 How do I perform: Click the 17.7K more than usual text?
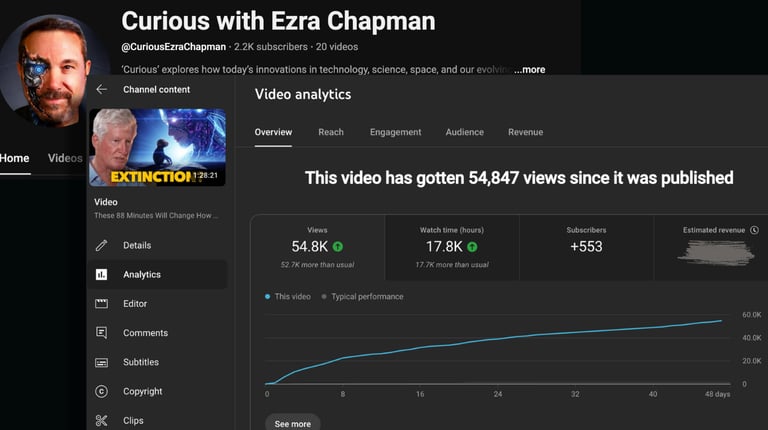[452, 265]
